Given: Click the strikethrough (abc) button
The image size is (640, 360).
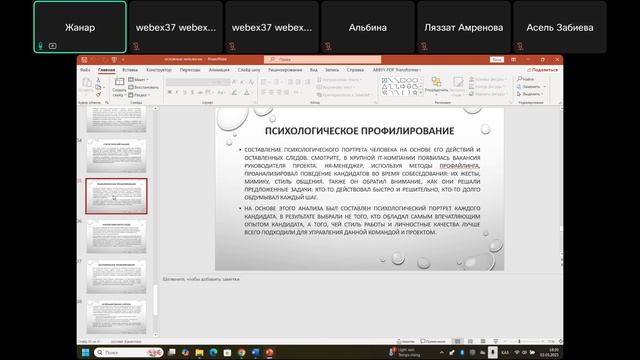Looking at the screenshot, I should pyautogui.click(x=200, y=93).
